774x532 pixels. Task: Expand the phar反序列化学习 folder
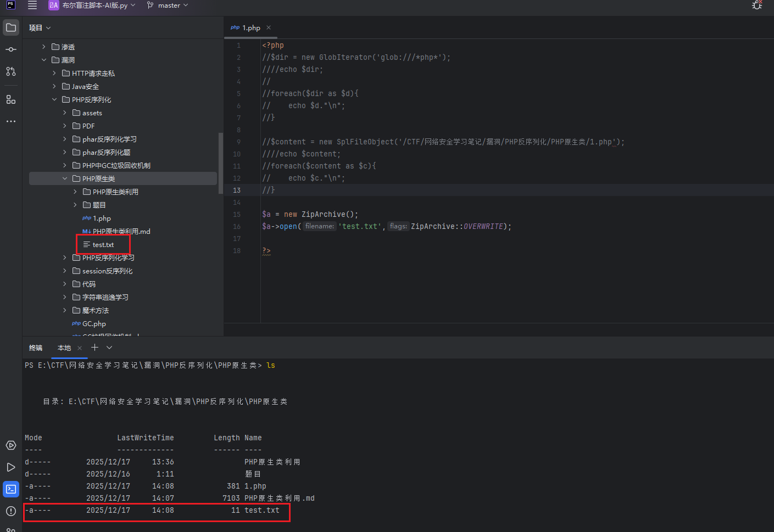[x=65, y=139]
